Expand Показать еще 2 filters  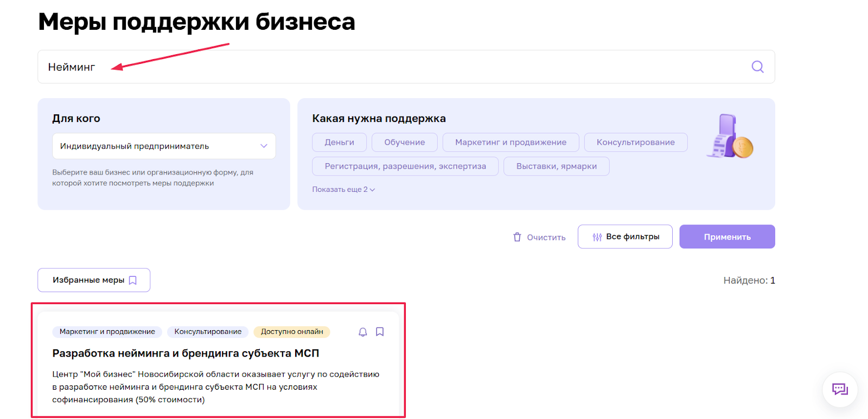coord(343,190)
